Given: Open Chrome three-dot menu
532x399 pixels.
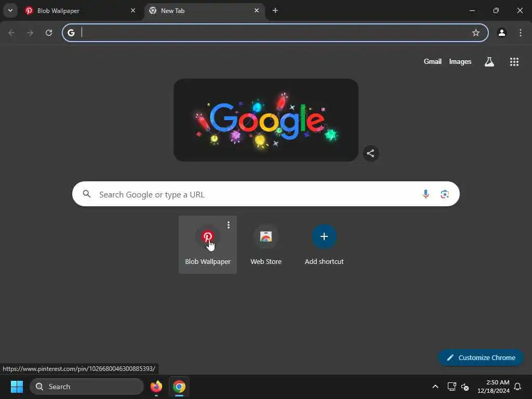Looking at the screenshot, I should [521, 33].
